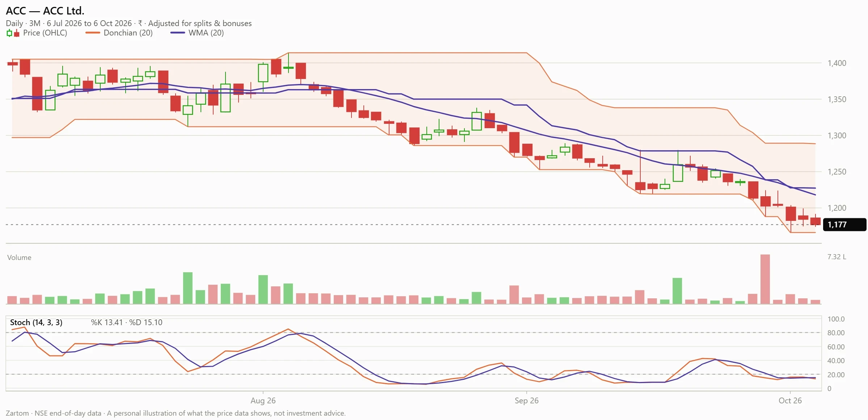The image size is (868, 420).
Task: Click the chart title 'ACC — ACC Ltd.'
Action: click(x=45, y=11)
